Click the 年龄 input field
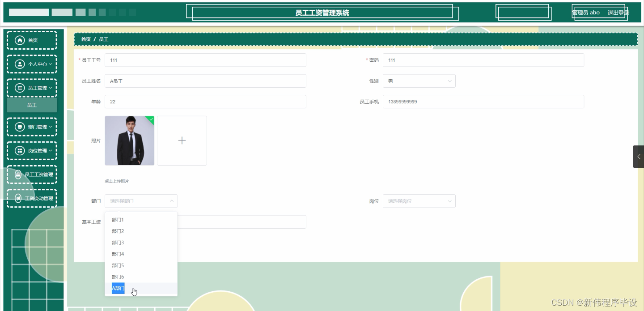Screen dimensions: 644x311 click(x=205, y=102)
